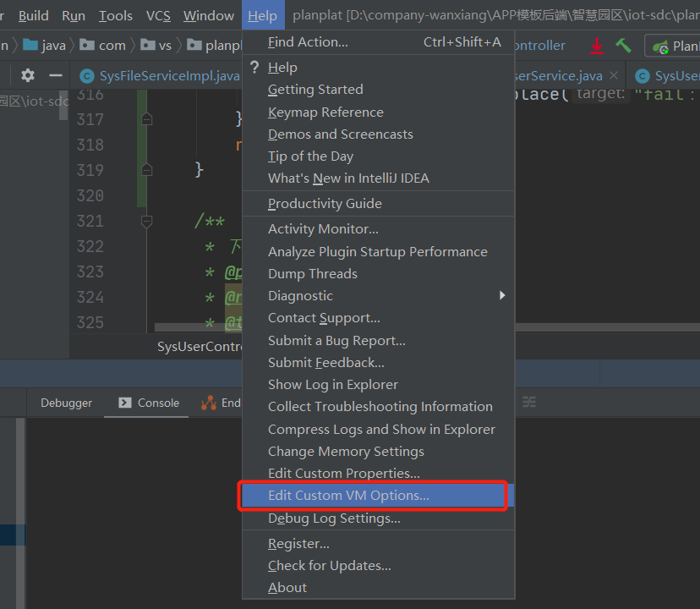Open the Run menu

tap(74, 15)
